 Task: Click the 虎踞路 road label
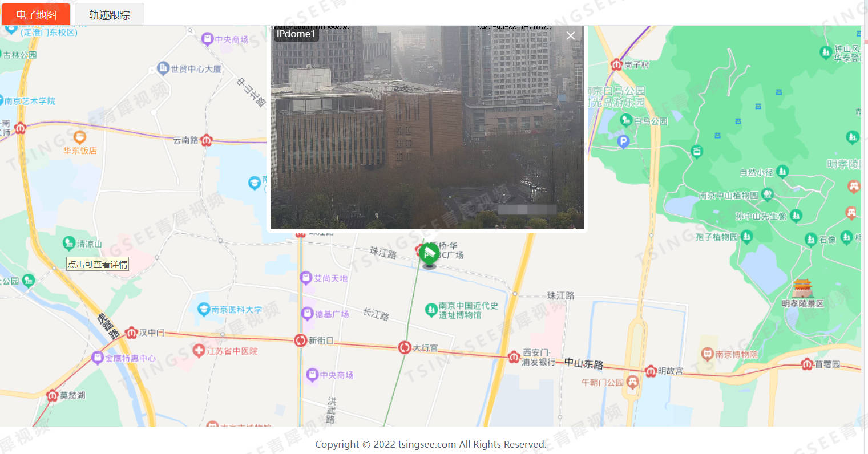tap(108, 326)
